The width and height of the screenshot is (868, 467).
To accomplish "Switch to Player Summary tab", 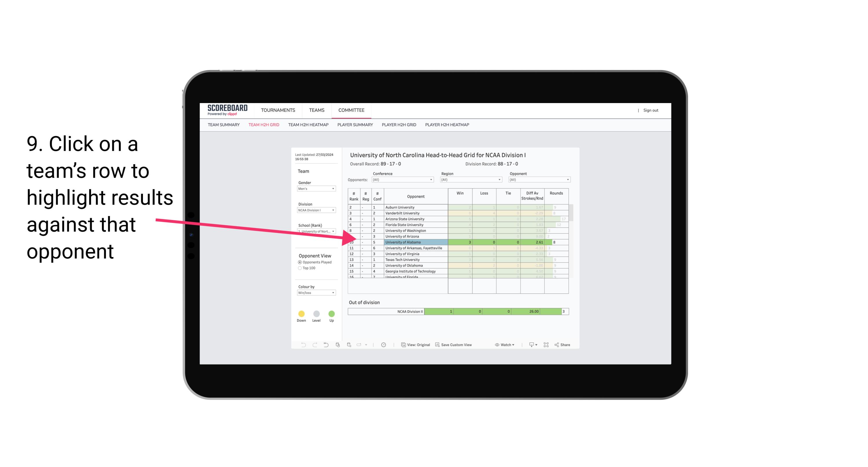I will tap(355, 125).
